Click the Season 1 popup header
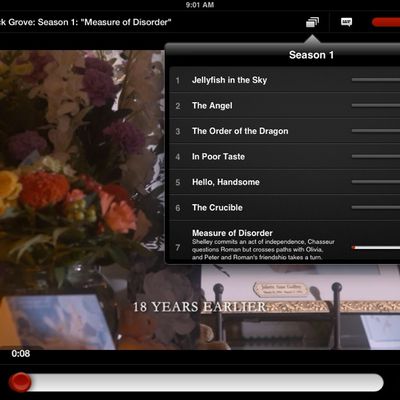The image size is (400, 400). click(311, 55)
